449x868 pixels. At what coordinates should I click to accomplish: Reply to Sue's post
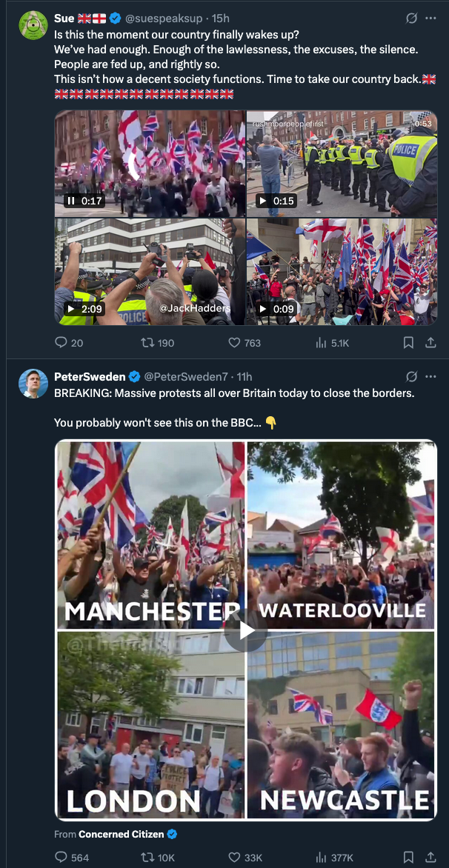click(61, 343)
